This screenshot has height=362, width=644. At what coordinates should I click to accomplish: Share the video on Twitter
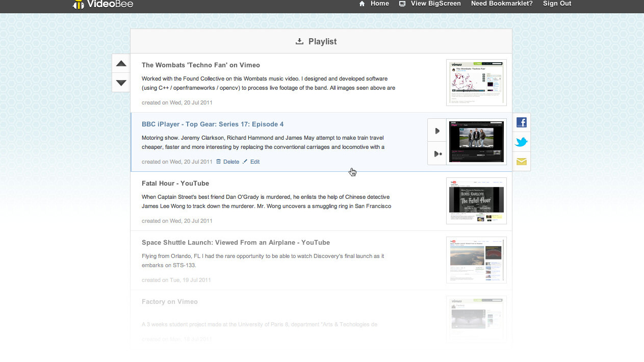coord(521,142)
